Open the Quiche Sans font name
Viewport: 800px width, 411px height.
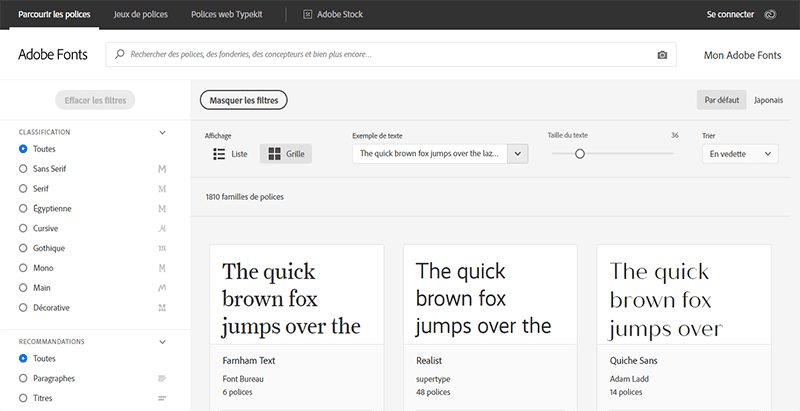coord(634,361)
